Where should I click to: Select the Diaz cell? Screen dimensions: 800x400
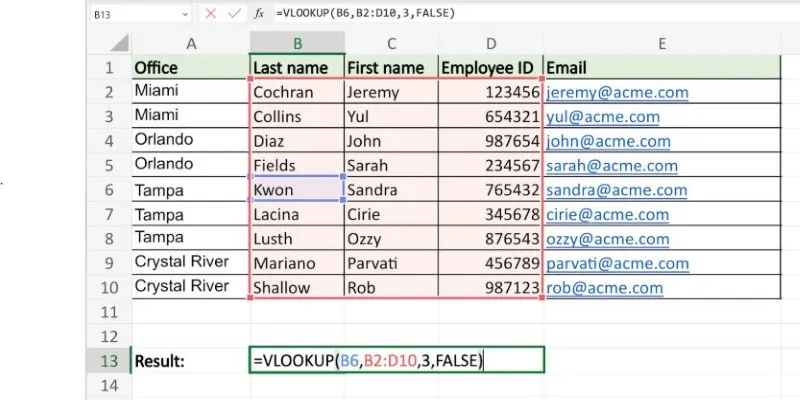pos(297,141)
